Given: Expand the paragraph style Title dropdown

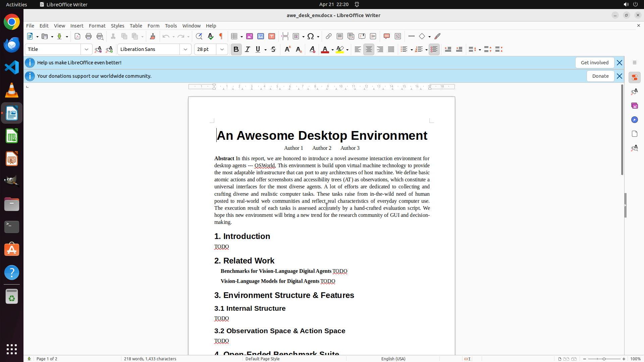Looking at the screenshot, I should pos(87,49).
